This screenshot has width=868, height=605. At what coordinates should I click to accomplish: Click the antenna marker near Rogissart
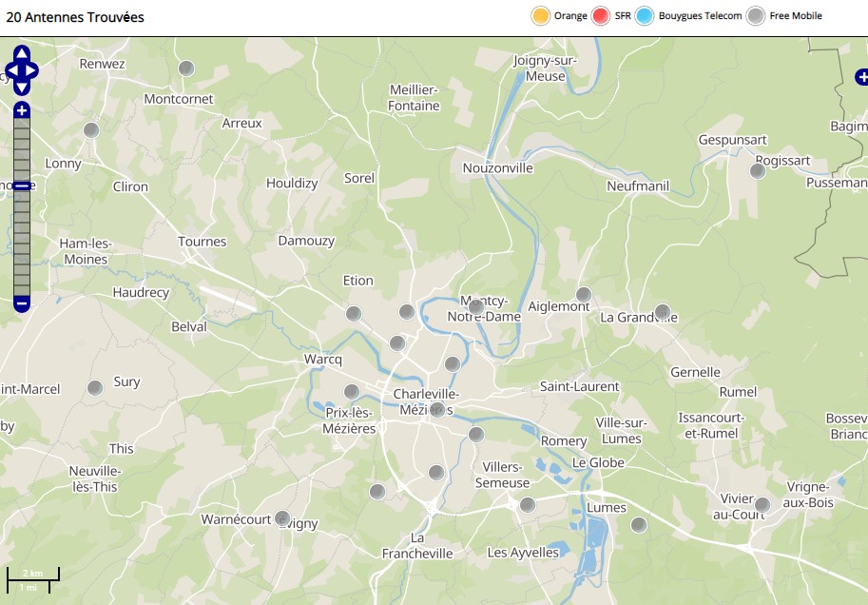(x=758, y=171)
